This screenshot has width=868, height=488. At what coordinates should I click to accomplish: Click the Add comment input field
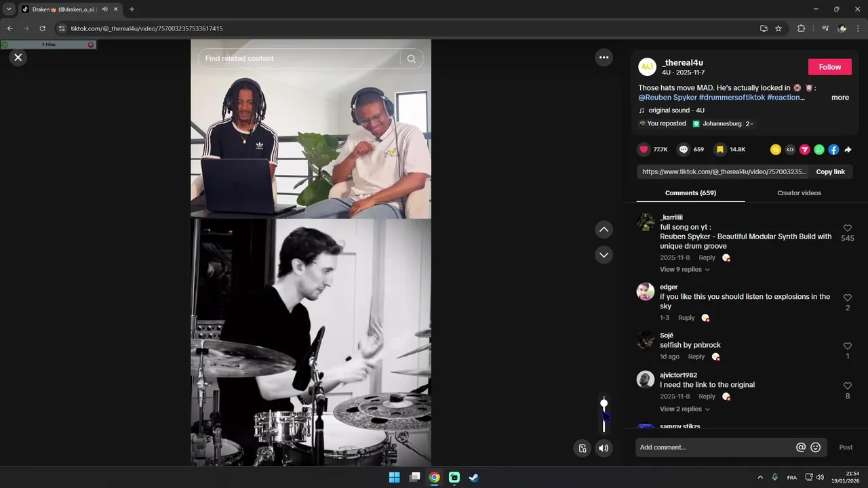(715, 447)
